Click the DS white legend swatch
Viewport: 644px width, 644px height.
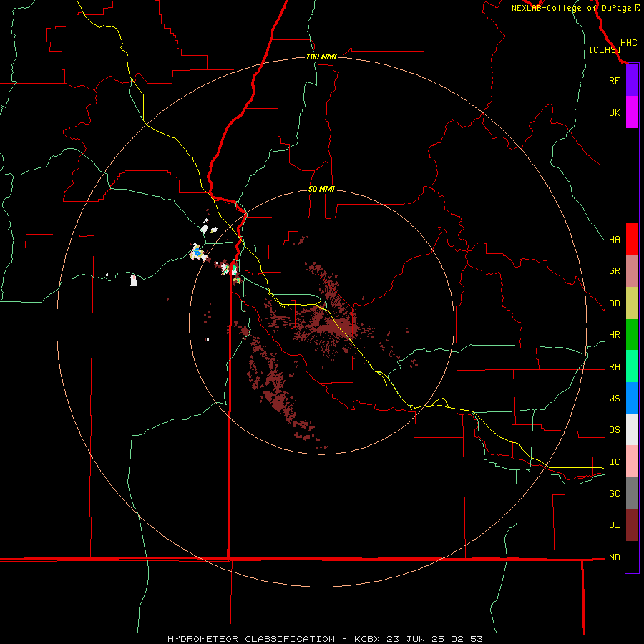click(632, 429)
